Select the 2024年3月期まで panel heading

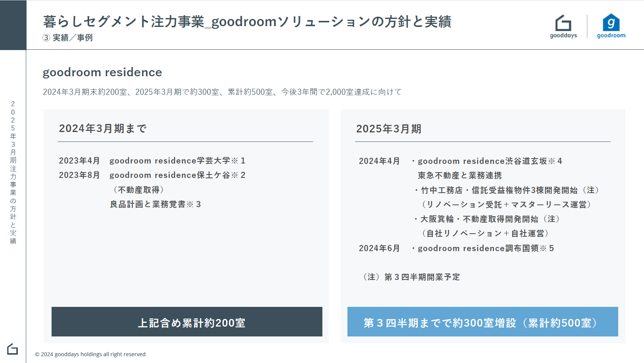(x=103, y=129)
